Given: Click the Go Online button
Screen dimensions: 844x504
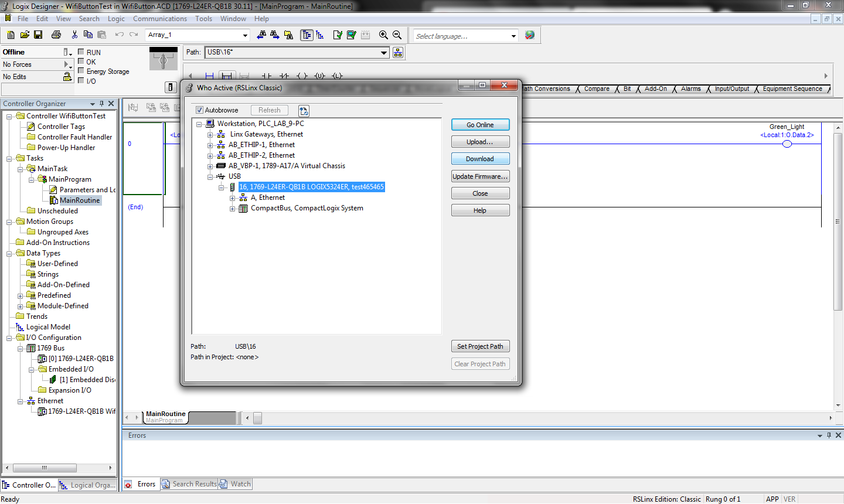Looking at the screenshot, I should 480,125.
